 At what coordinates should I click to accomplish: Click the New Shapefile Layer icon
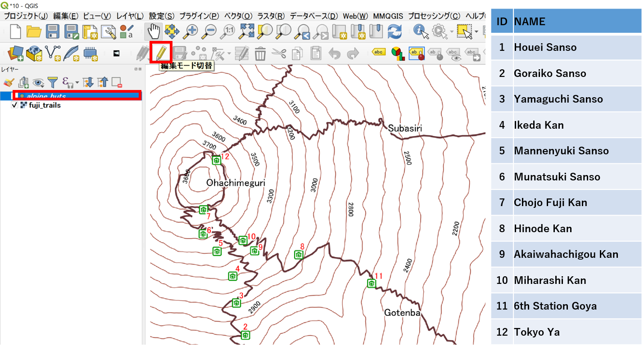click(53, 54)
